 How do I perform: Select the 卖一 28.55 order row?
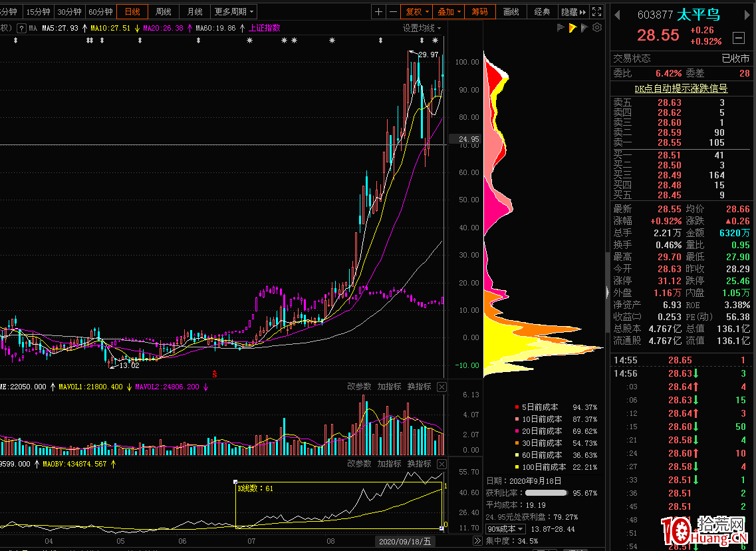pos(682,143)
